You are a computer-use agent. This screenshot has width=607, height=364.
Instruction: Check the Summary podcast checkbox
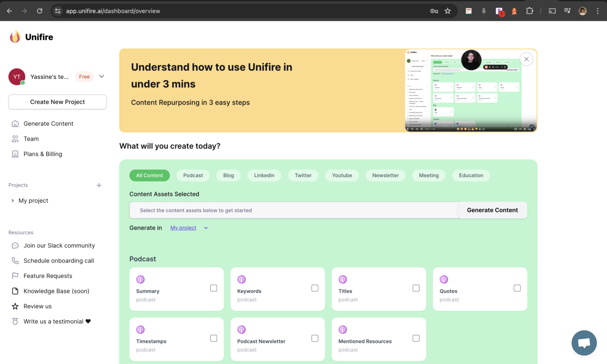213,288
